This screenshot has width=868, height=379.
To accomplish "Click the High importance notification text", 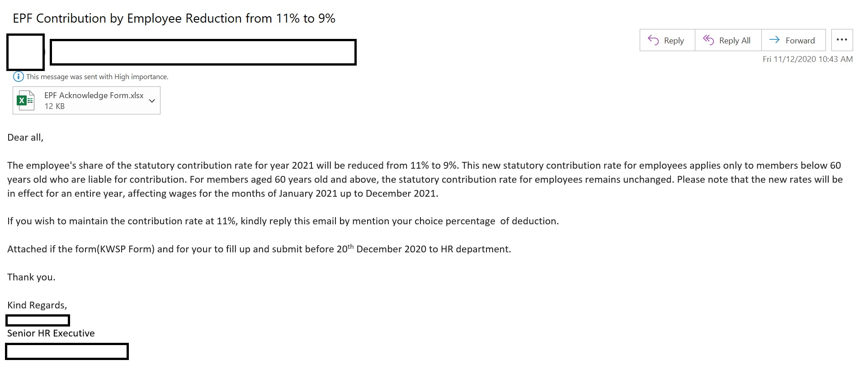I will [x=97, y=77].
